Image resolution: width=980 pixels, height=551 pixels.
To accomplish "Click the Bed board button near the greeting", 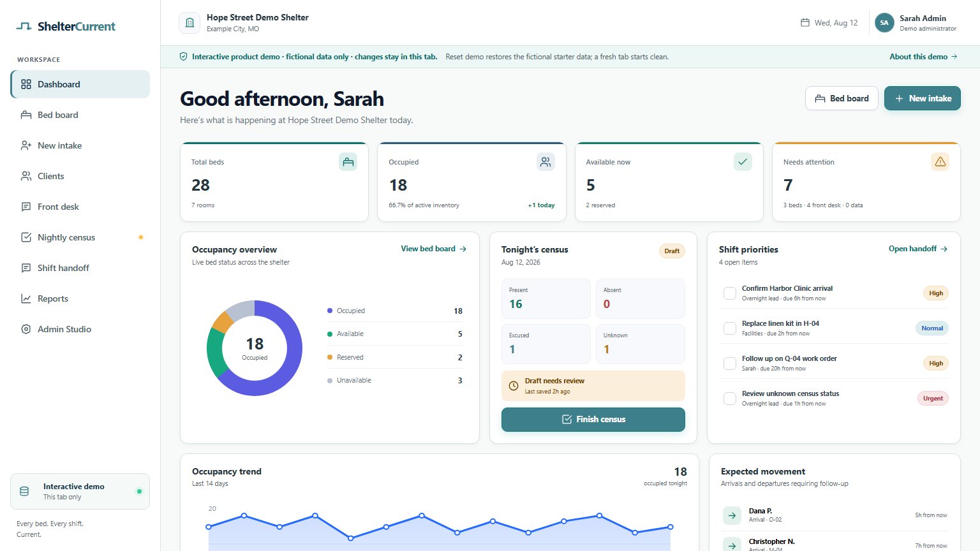I will 842,98.
